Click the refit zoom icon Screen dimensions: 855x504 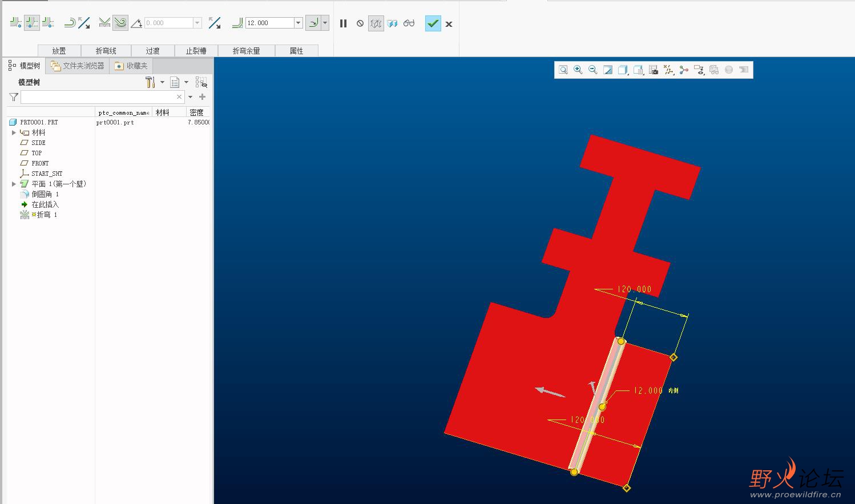563,70
